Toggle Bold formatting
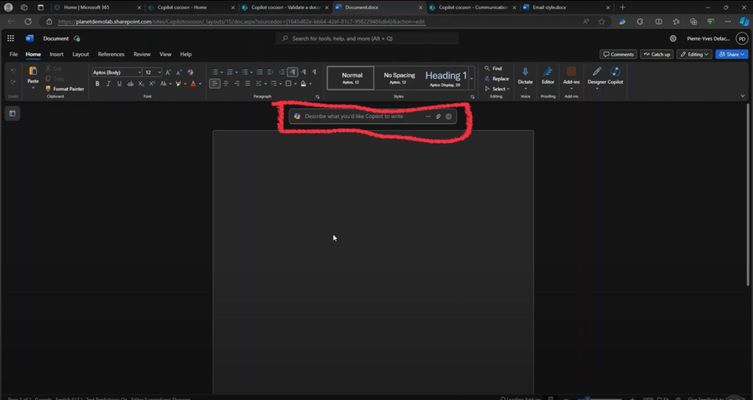The image size is (753, 400). [97, 84]
